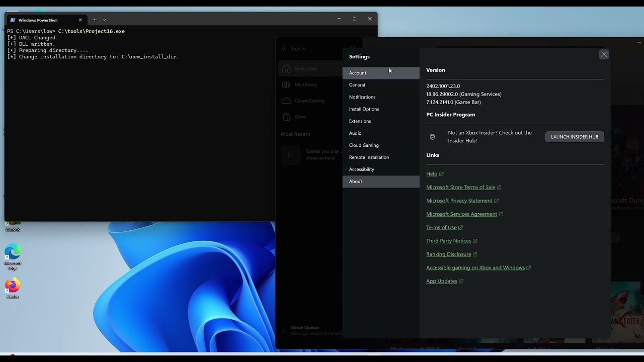Open the Help link
644x362 pixels.
coord(432,174)
